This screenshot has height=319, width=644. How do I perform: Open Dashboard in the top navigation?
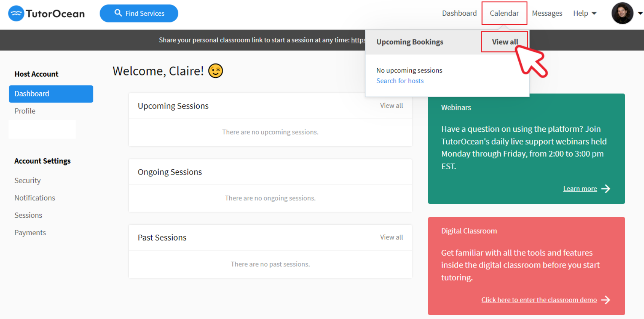click(x=459, y=14)
